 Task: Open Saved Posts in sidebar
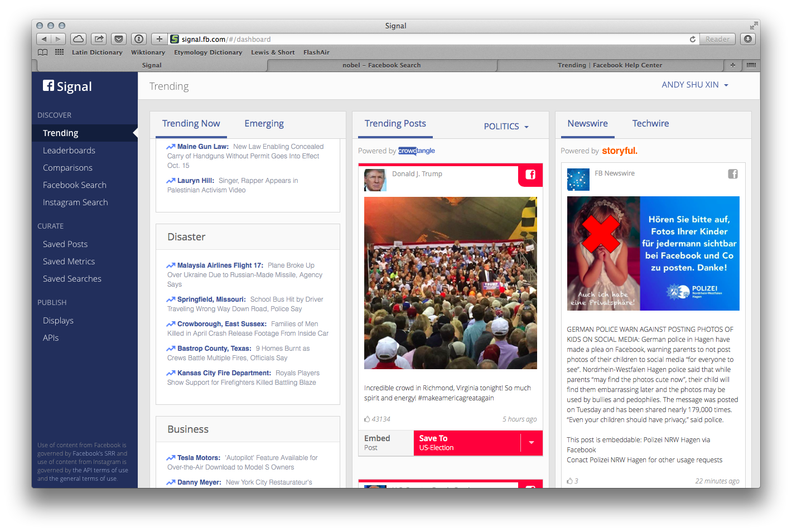tap(65, 244)
